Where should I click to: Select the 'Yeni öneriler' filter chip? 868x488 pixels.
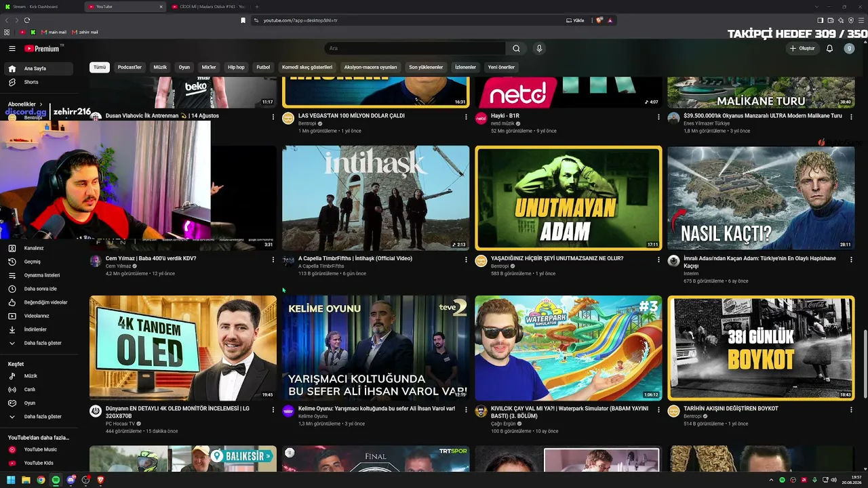pyautogui.click(x=502, y=67)
